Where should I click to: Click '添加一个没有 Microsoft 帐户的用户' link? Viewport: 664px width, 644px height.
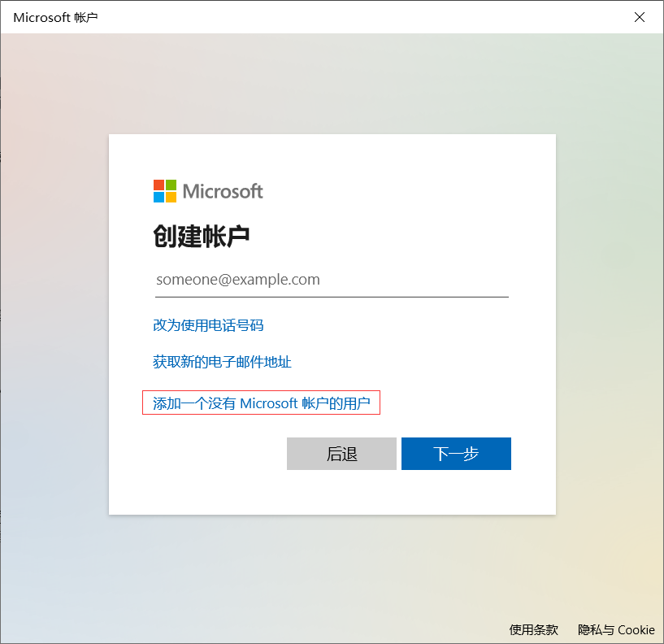tap(261, 403)
